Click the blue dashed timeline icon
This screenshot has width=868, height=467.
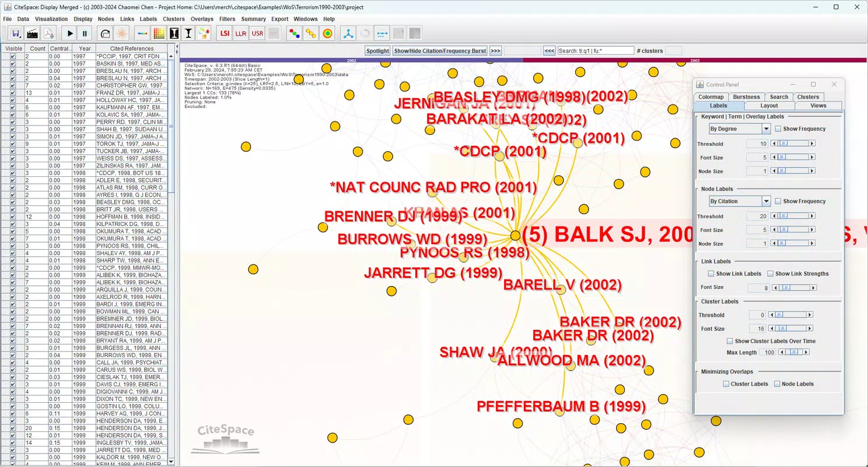point(382,33)
